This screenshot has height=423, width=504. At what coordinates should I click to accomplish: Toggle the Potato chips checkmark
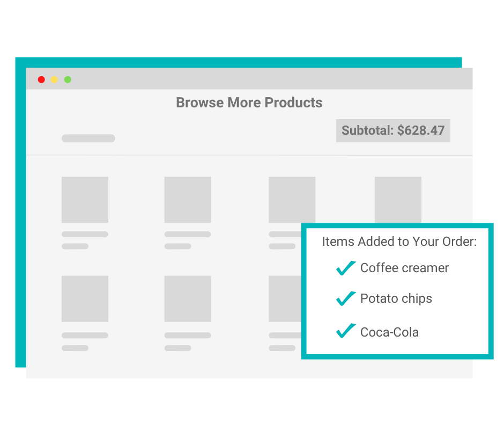[346, 298]
